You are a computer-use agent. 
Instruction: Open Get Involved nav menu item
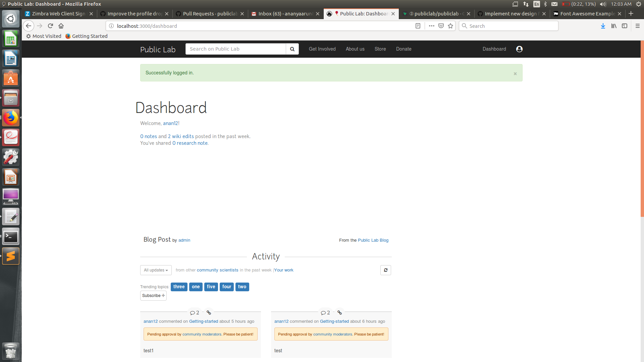[x=322, y=49]
